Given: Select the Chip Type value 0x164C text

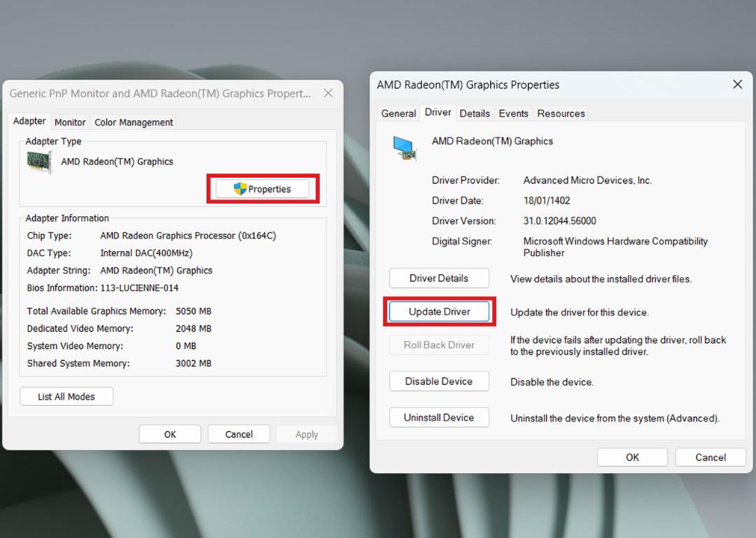Looking at the screenshot, I should point(188,236).
